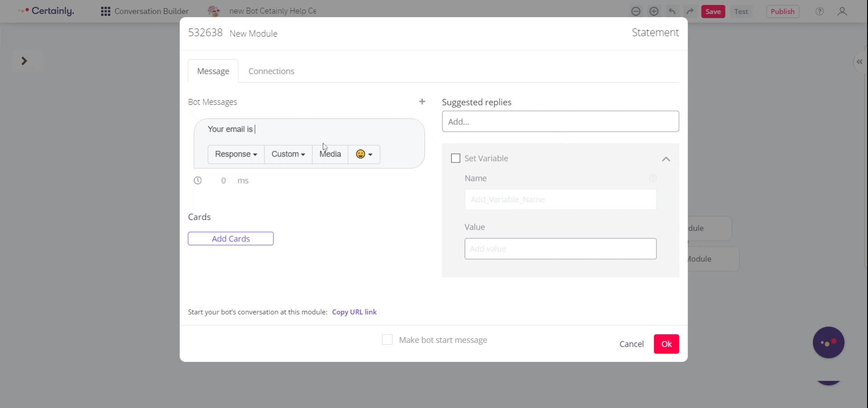Open the chat widget bubble
This screenshot has height=408, width=868.
(x=828, y=342)
